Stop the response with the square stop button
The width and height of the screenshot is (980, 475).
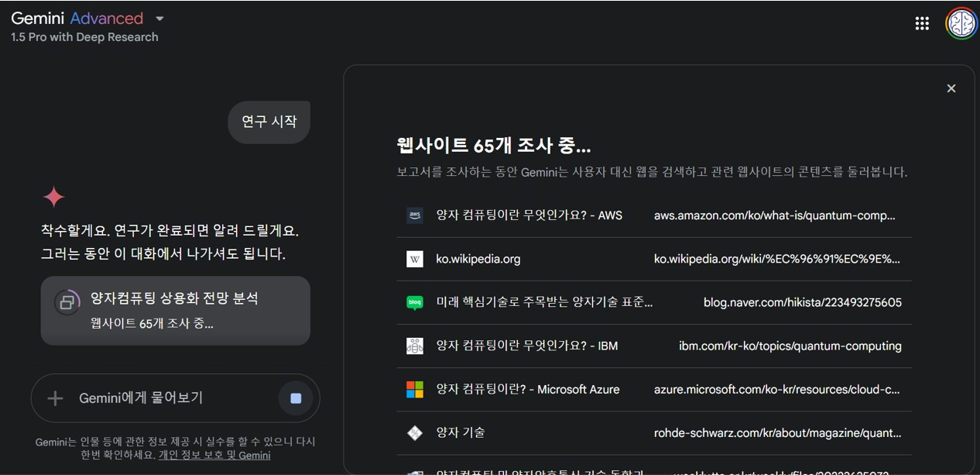click(296, 398)
